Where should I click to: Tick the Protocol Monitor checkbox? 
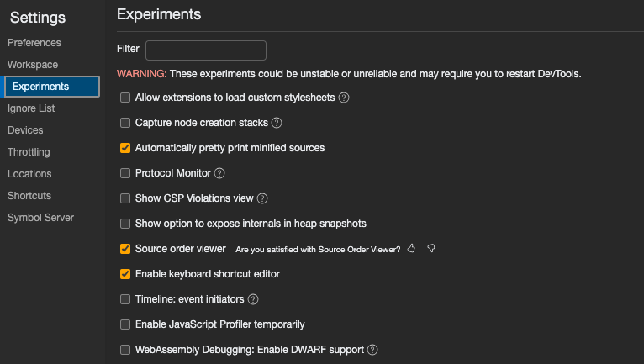click(125, 173)
